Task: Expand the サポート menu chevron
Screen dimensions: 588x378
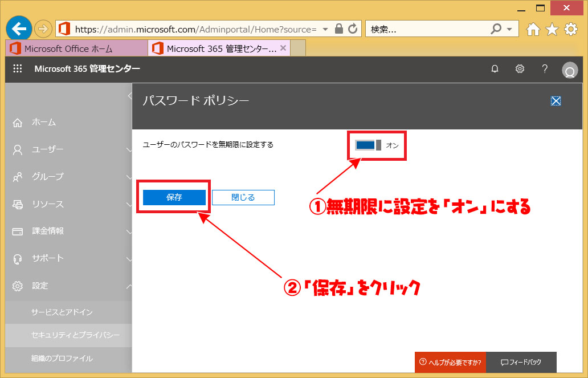Action: [129, 259]
